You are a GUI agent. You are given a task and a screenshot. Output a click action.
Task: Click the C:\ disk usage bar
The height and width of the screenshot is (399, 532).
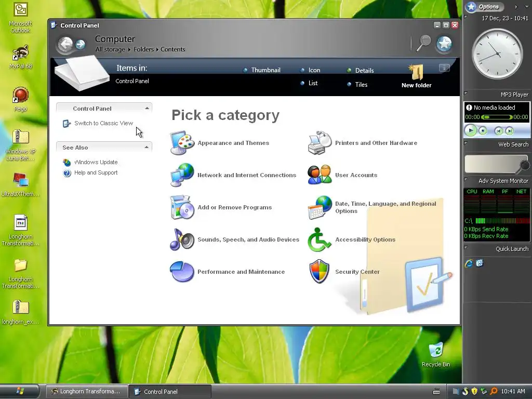(x=502, y=221)
